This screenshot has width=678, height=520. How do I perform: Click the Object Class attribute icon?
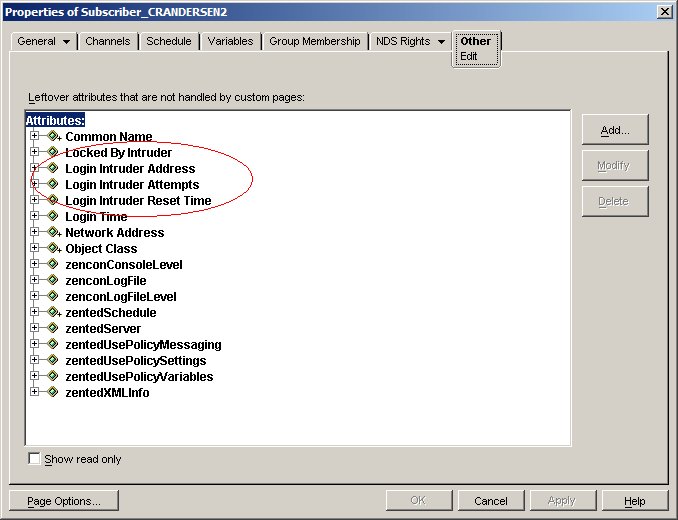click(53, 248)
